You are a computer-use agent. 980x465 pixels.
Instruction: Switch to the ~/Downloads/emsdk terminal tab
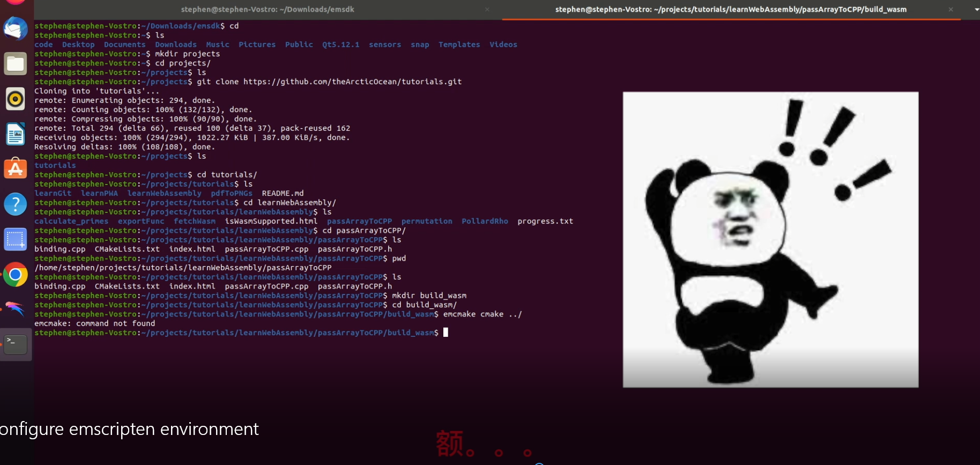coord(267,9)
